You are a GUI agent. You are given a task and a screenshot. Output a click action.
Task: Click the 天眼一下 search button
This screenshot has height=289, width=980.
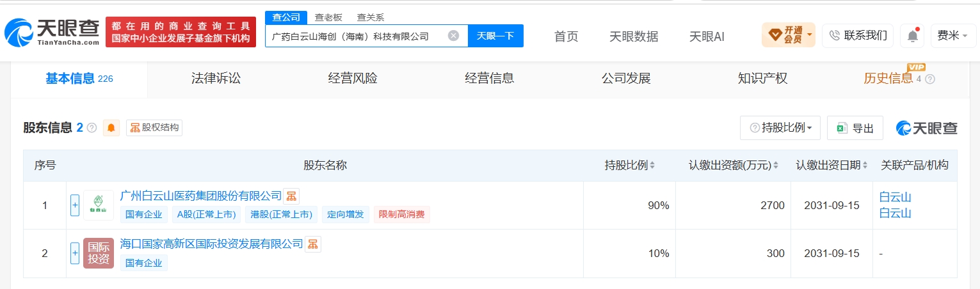[x=495, y=36]
